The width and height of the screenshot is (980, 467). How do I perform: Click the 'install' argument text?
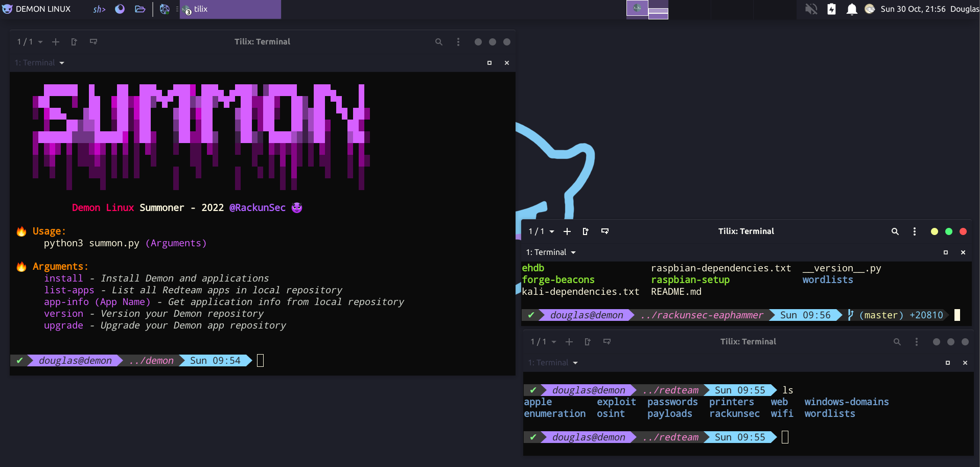63,278
